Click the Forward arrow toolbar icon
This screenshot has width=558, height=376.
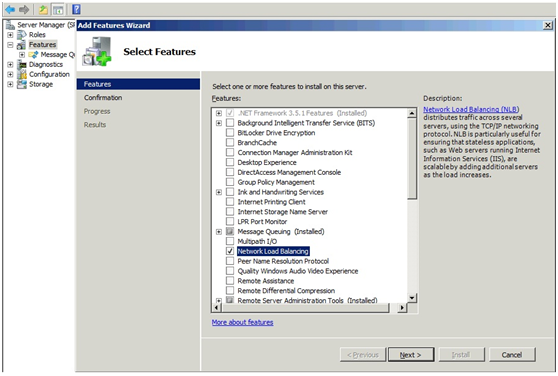click(x=24, y=9)
